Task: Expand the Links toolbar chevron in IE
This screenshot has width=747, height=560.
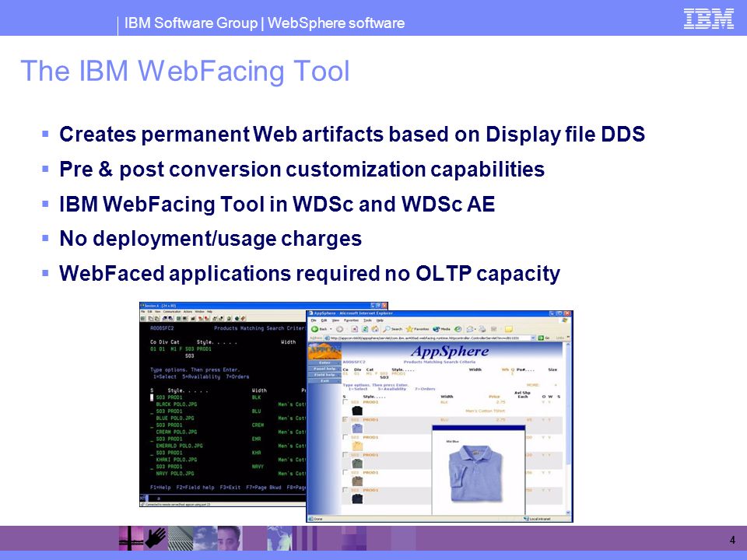Action: 568,337
